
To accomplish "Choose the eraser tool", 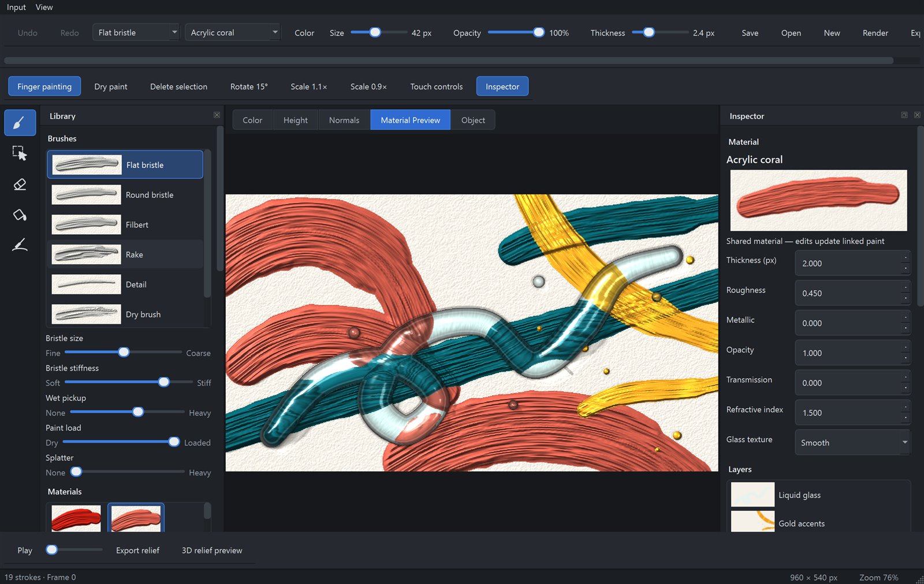I will (20, 184).
